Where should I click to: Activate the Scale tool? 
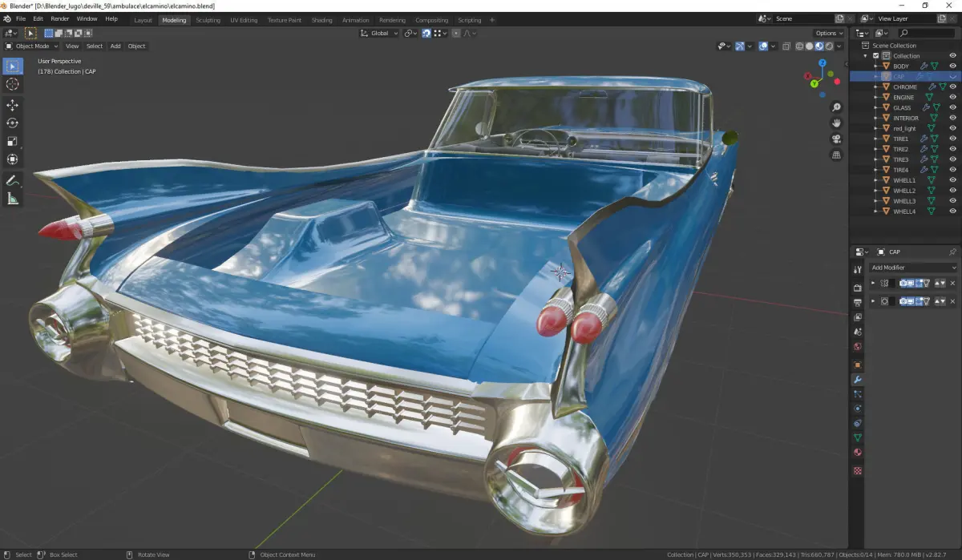pyautogui.click(x=13, y=141)
